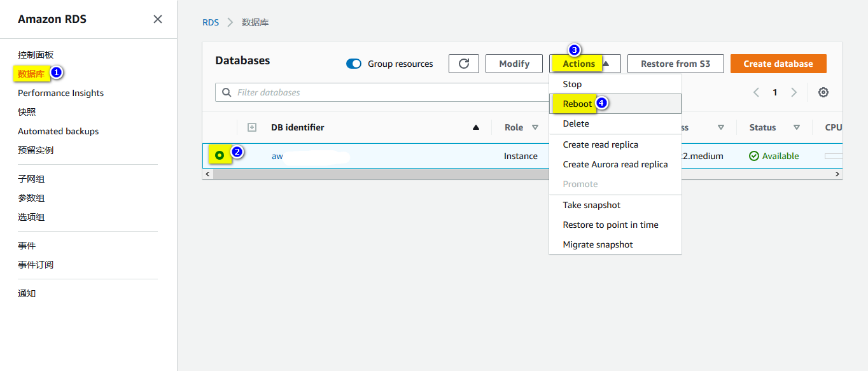Open 选项组 in the sidebar
Image resolution: width=868 pixels, height=371 pixels.
[31, 217]
